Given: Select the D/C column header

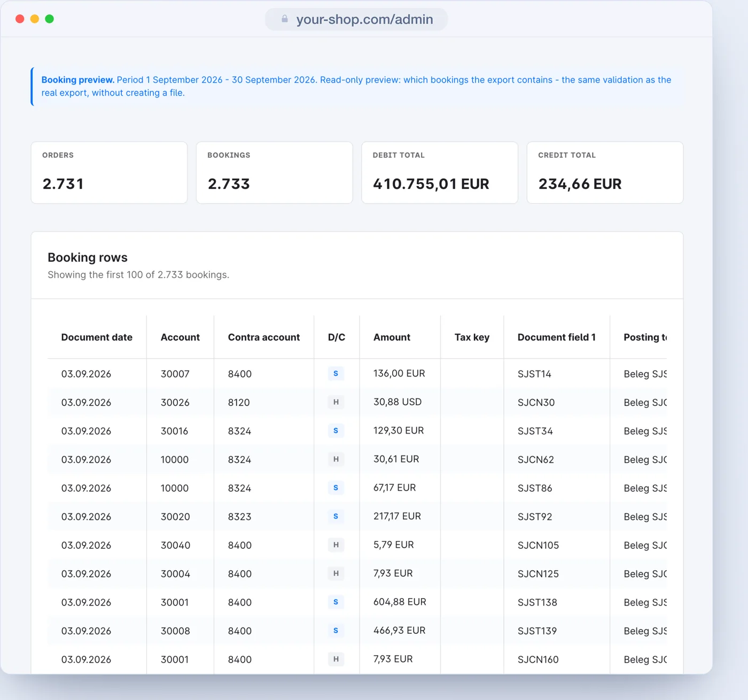Looking at the screenshot, I should [x=337, y=337].
